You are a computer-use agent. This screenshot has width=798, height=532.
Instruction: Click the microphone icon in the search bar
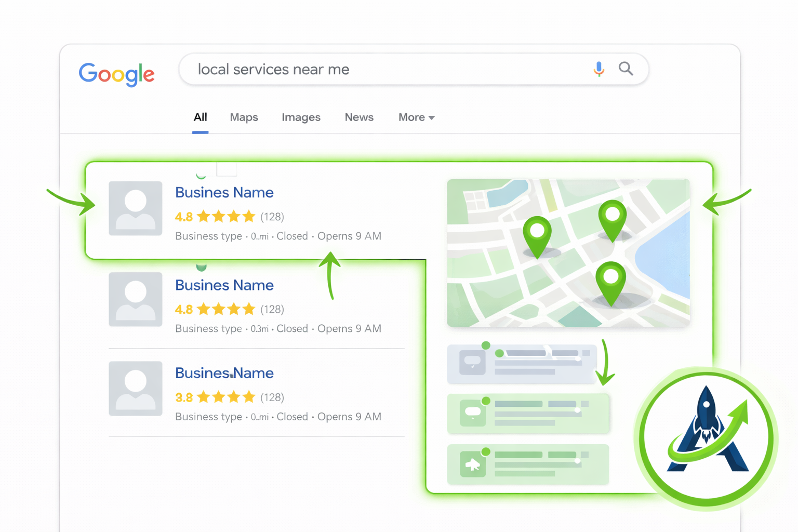tap(598, 69)
